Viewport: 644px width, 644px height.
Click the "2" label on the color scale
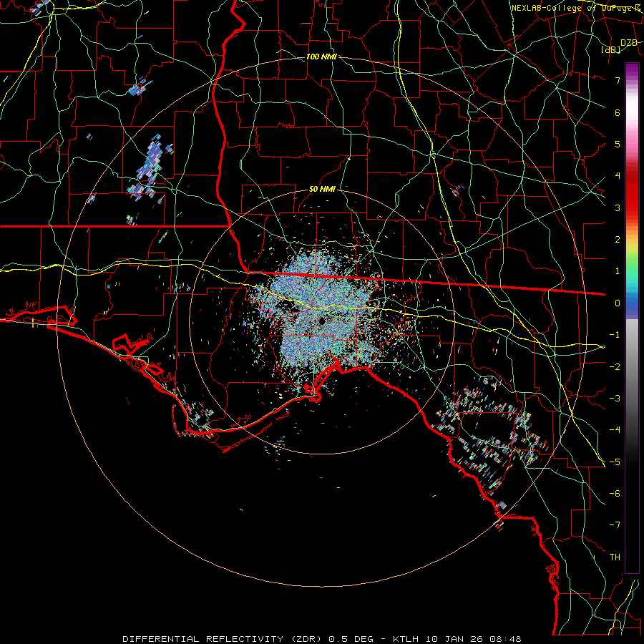point(618,240)
